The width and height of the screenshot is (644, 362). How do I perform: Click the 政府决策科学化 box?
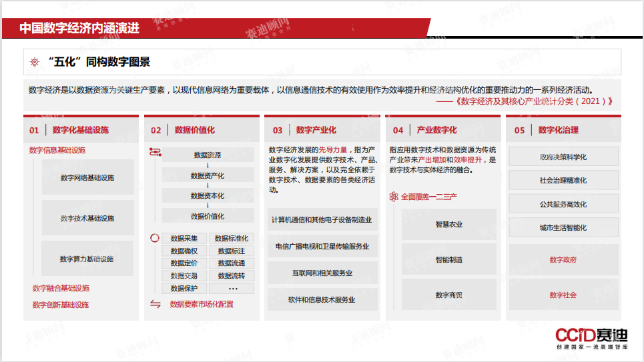(563, 157)
